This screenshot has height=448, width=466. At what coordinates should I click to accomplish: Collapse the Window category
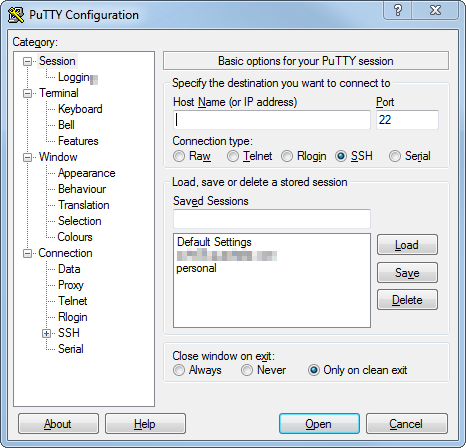(27, 157)
